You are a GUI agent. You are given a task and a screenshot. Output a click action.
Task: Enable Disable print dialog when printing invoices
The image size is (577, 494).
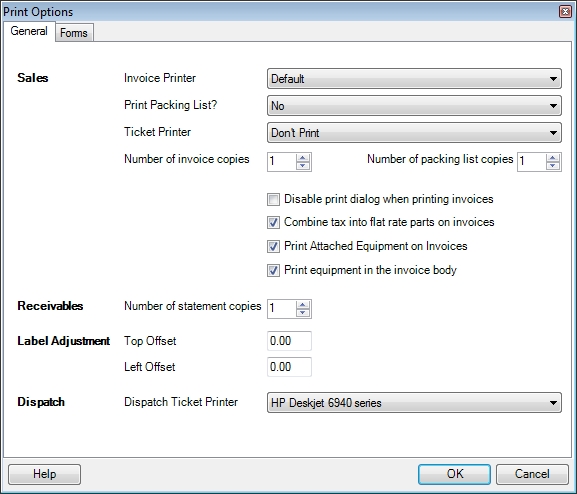[273, 200]
